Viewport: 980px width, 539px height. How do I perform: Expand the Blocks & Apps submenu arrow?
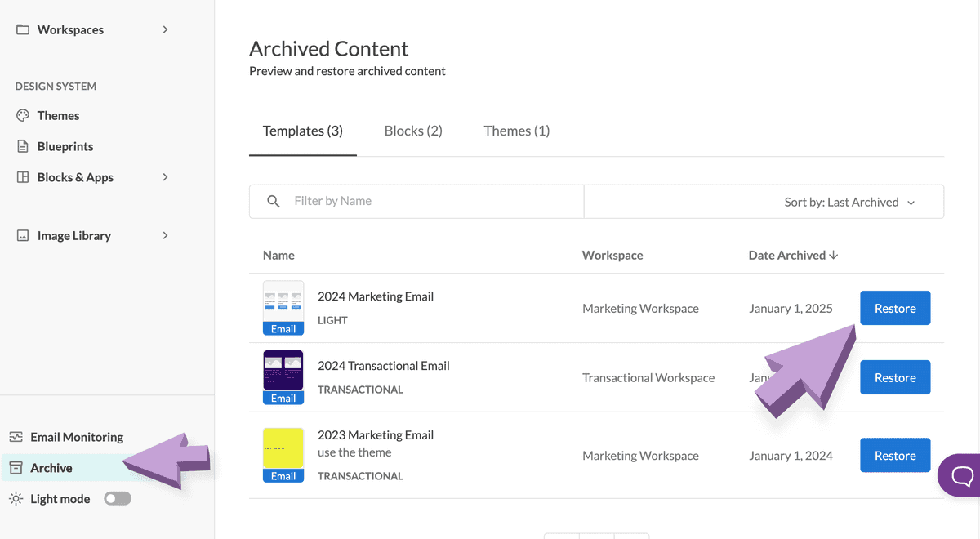pyautogui.click(x=165, y=177)
